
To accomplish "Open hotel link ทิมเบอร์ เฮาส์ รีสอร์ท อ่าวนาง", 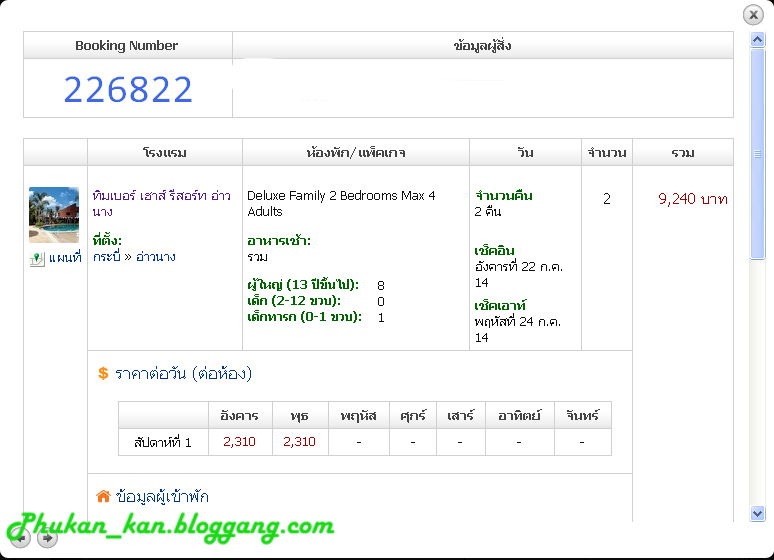I will pos(161,203).
